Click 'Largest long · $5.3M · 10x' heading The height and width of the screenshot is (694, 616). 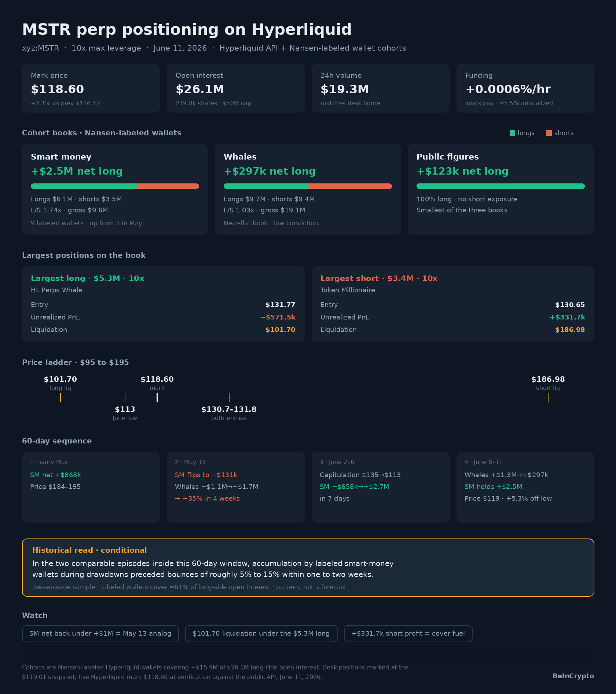[88, 278]
